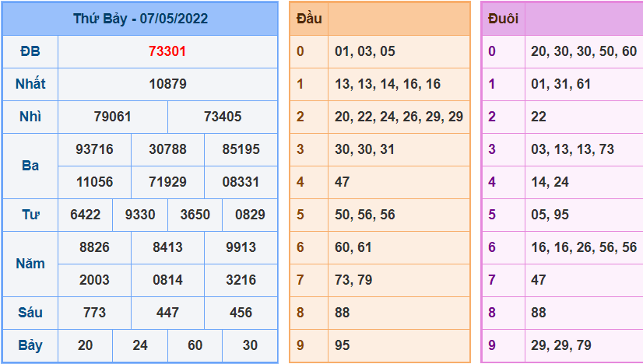Image resolution: width=643 pixels, height=364 pixels.
Task: Select the Ba number 71929
Action: [x=167, y=182]
